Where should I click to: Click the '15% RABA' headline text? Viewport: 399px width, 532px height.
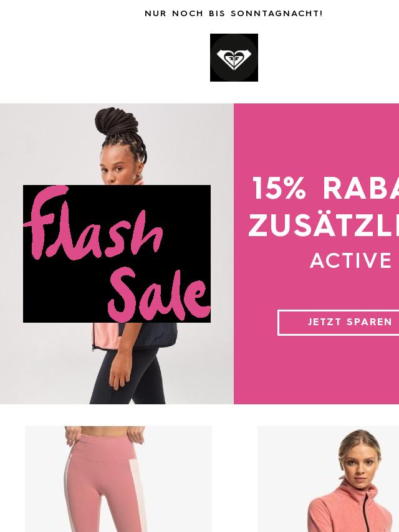click(325, 189)
